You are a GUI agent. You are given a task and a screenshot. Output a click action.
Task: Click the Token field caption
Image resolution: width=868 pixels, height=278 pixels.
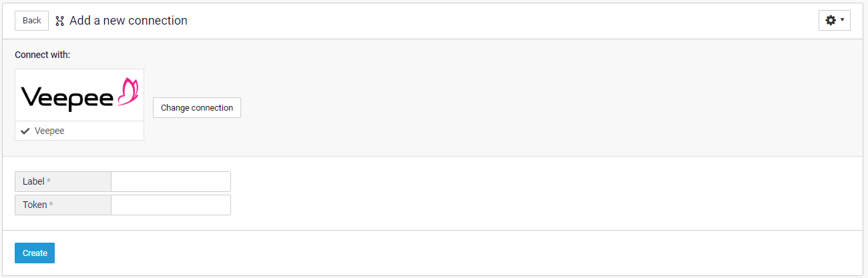[x=35, y=205]
